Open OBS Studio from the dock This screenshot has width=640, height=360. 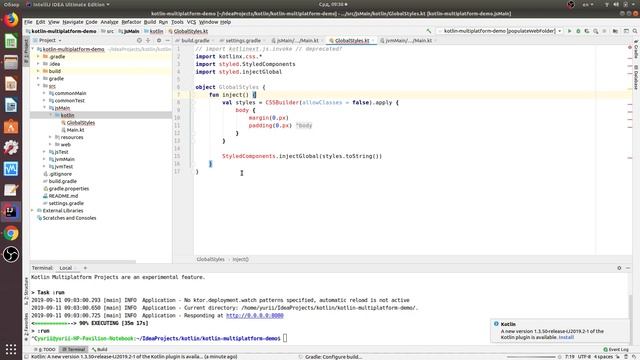[x=11, y=254]
